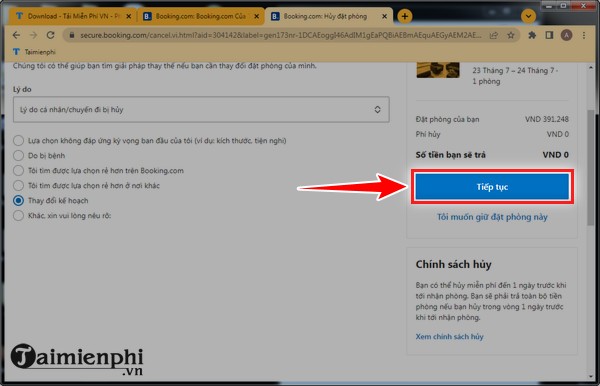Open the Lý do dropdown

201,110
